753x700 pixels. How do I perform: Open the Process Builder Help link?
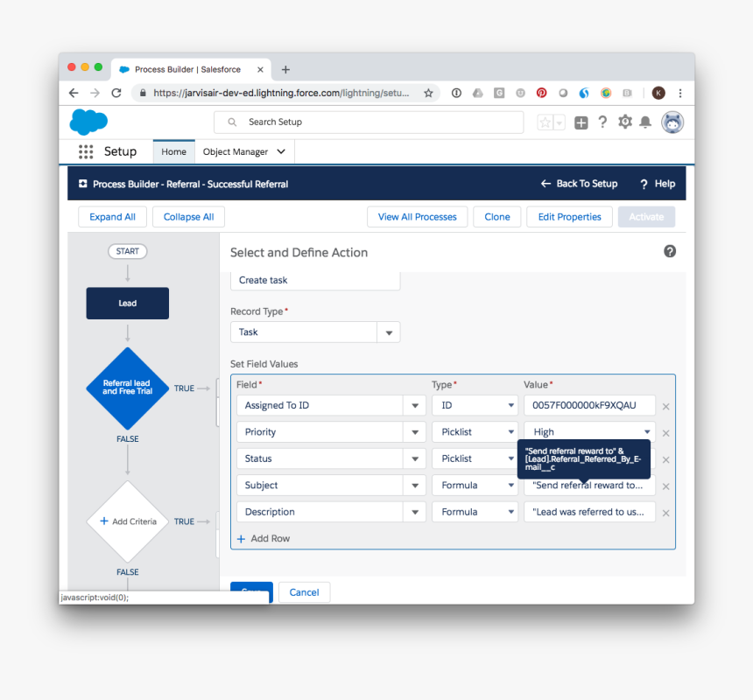[658, 184]
